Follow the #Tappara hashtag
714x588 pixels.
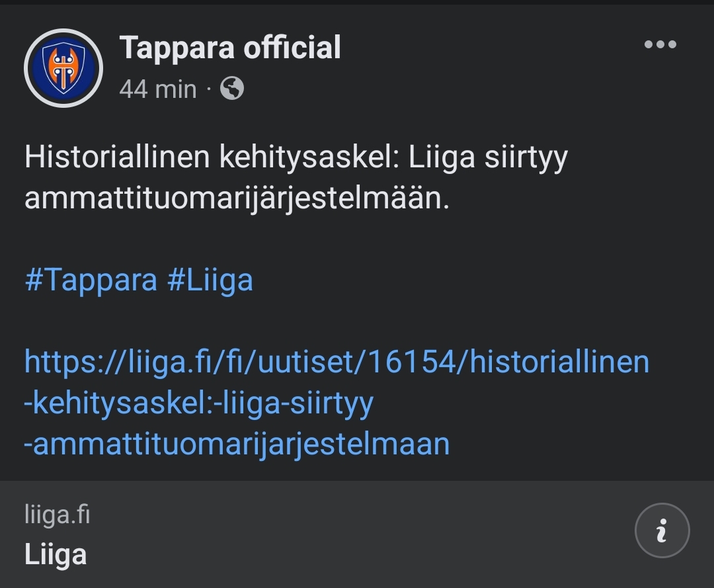[91, 280]
